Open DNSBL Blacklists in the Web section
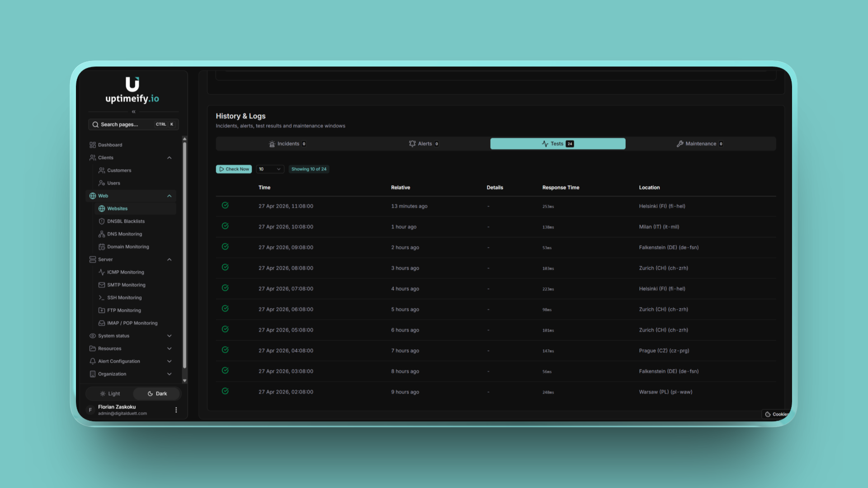 (126, 221)
